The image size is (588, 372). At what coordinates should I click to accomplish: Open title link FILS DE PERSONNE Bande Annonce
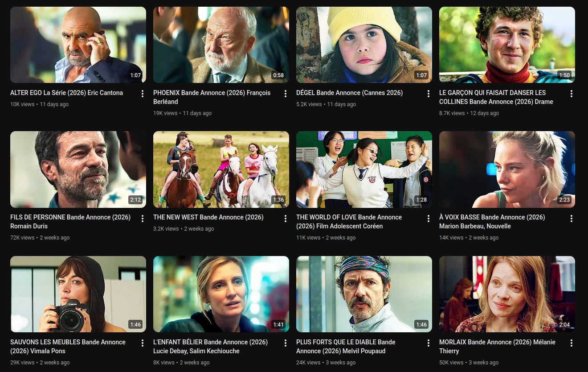pos(70,222)
